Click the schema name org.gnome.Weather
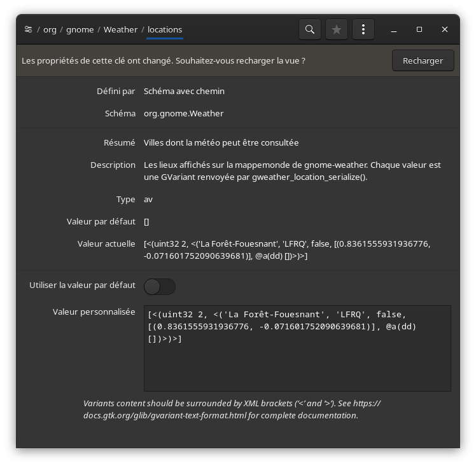Screen dimensions: 476x466 tap(183, 113)
